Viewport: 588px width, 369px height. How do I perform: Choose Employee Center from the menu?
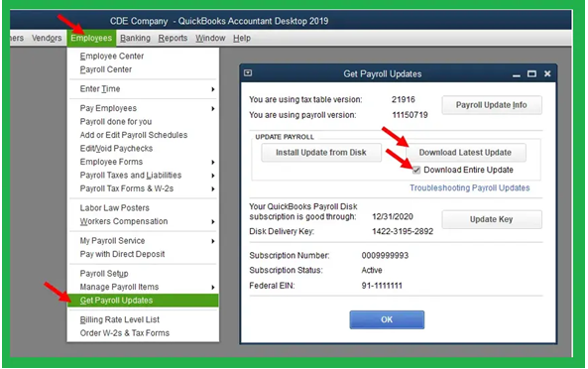point(112,57)
